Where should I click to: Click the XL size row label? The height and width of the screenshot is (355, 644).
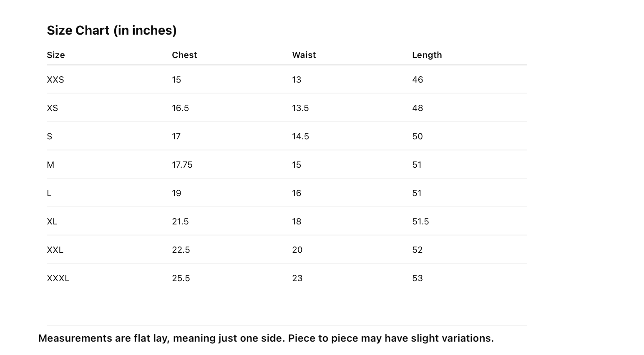[52, 222]
